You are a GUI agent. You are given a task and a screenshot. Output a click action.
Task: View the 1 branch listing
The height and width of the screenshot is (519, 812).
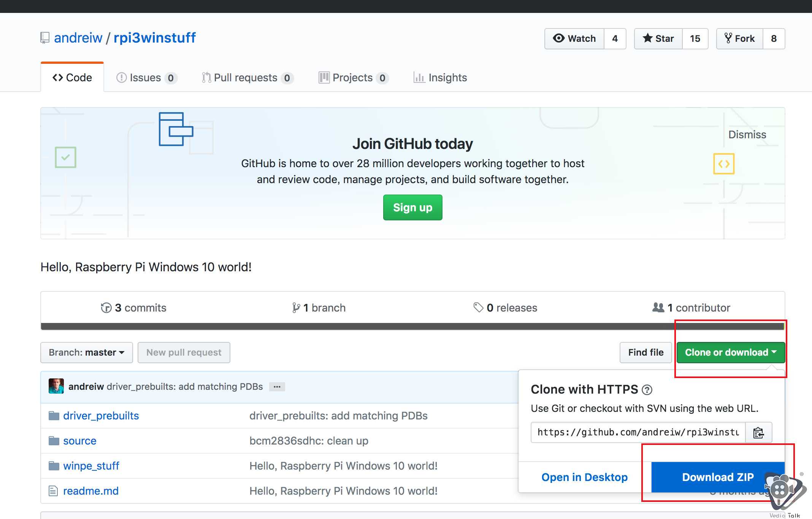point(319,308)
